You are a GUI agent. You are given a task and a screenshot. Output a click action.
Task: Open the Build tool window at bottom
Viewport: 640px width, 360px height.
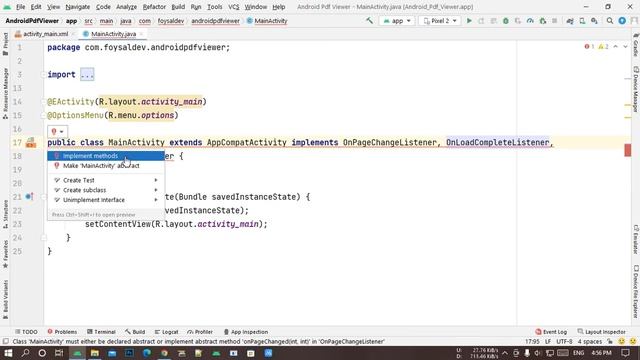[x=135, y=332]
